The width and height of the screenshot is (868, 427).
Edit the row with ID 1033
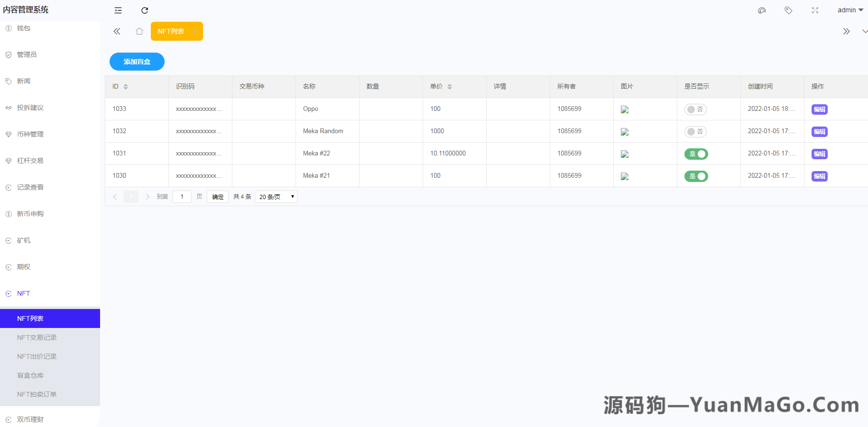click(x=819, y=109)
